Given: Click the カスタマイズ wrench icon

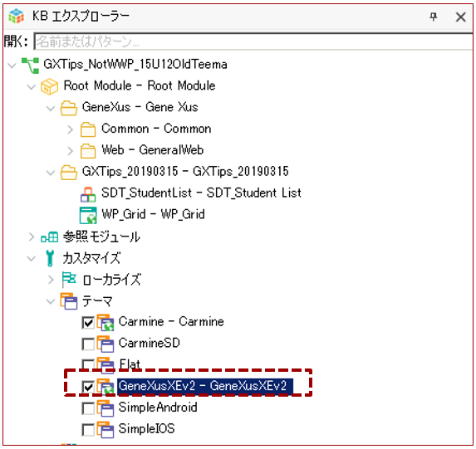Looking at the screenshot, I should [50, 258].
